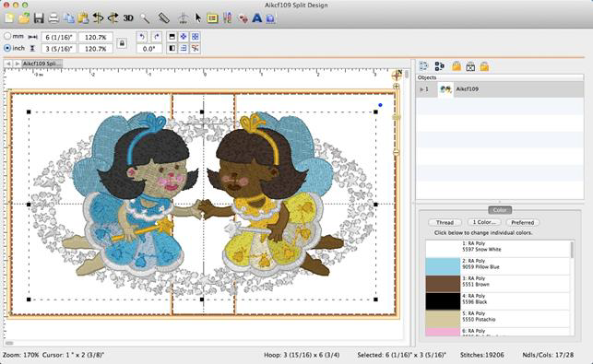The image size is (593, 364).
Task: Click the compass north icon on canvas
Action: [x=397, y=76]
